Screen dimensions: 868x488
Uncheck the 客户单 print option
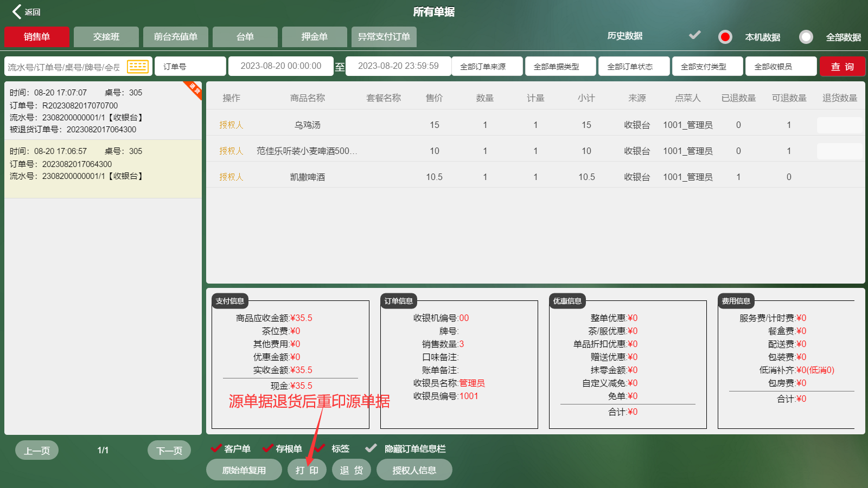pos(216,448)
